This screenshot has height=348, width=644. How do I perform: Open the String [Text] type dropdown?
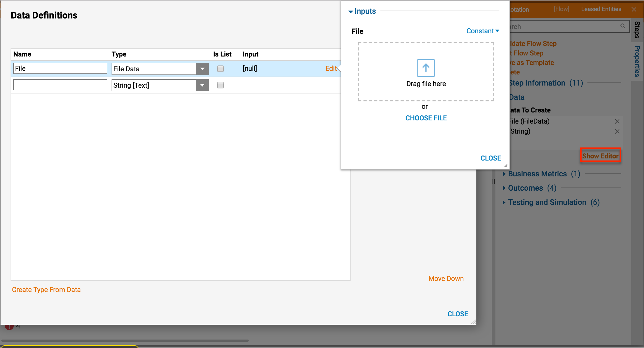(202, 85)
